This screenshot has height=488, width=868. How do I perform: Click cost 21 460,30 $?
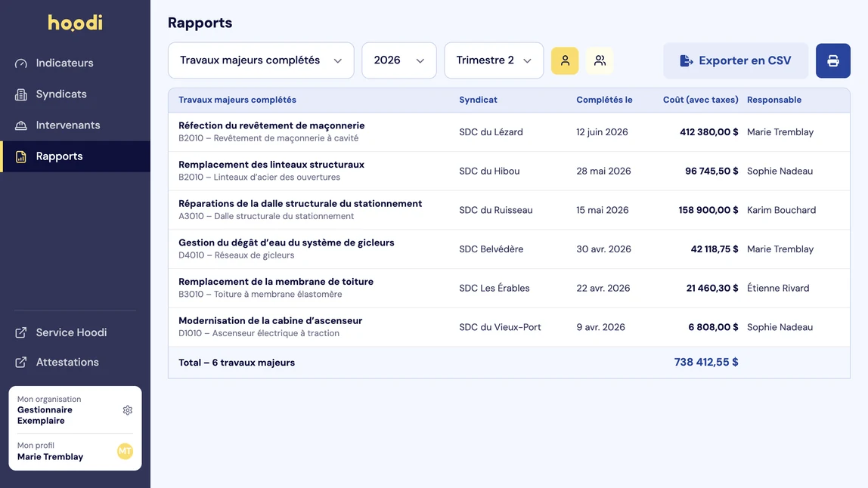712,289
